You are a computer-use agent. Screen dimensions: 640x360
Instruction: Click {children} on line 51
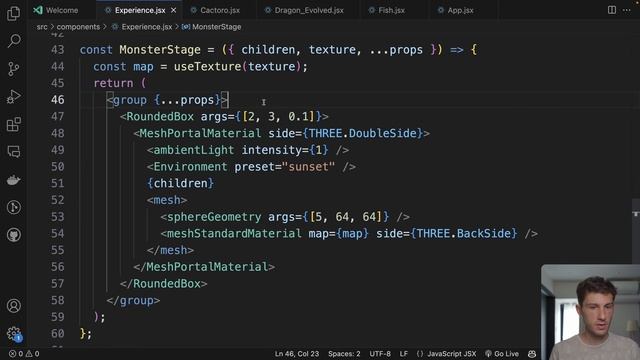[180, 184]
